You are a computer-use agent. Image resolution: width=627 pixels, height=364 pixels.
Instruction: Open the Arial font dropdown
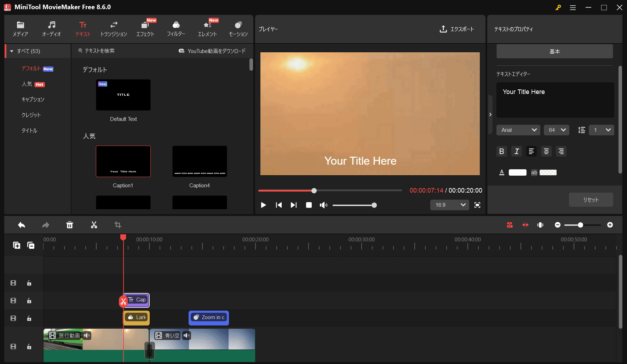[x=518, y=130]
